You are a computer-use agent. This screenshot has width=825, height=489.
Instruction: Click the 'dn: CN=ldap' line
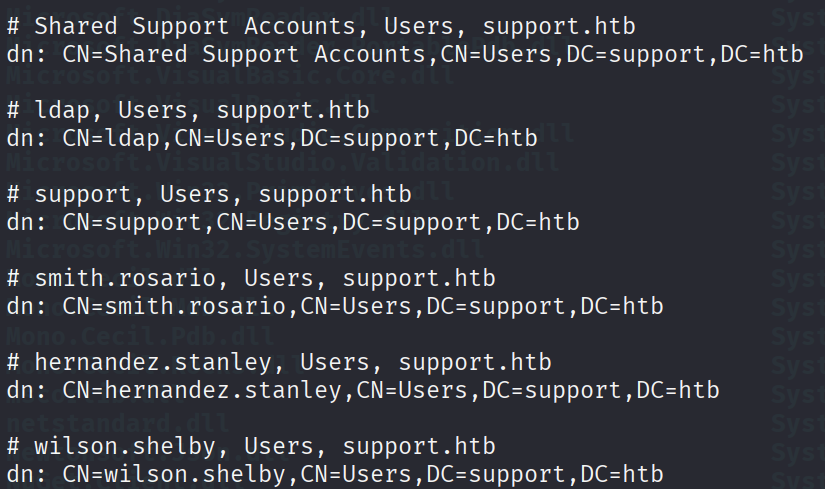(x=272, y=138)
